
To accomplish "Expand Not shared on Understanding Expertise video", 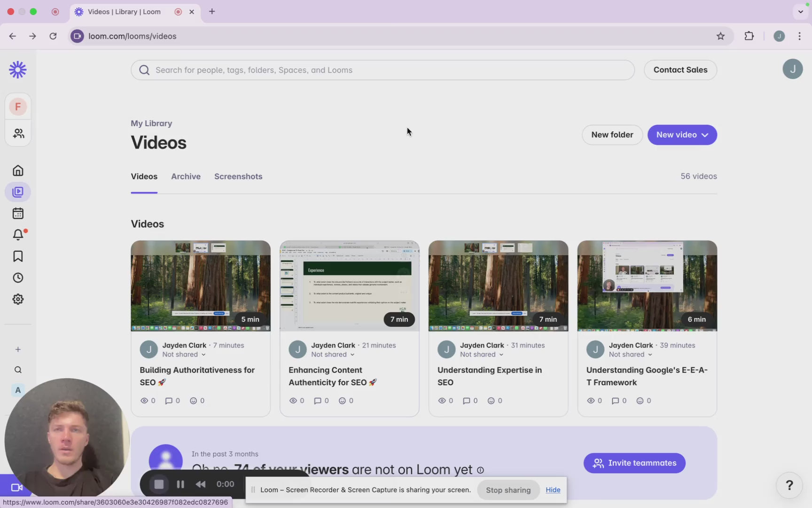I will [x=481, y=355].
